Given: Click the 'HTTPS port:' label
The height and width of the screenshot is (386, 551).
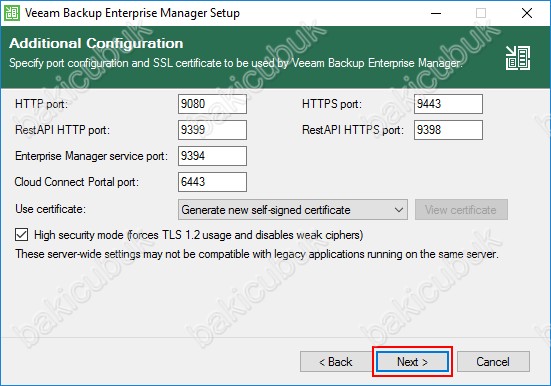Looking at the screenshot, I should (x=332, y=104).
